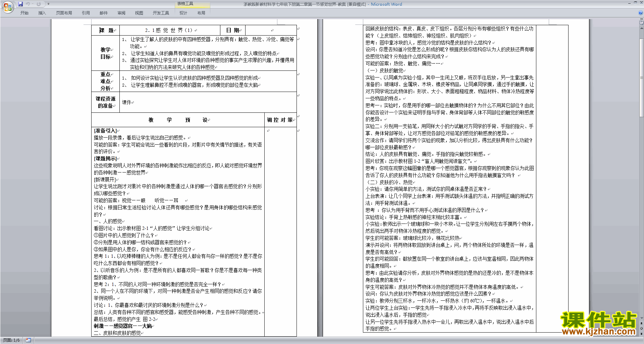The image size is (644, 344).
Task: Click Previous Page double-arrow button
Action: tap(642, 323)
